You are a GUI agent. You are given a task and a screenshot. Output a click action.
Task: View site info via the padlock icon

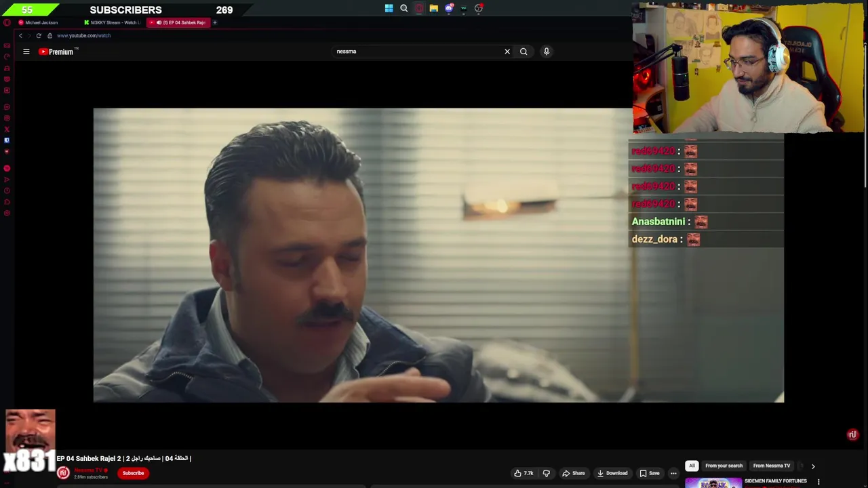(50, 35)
